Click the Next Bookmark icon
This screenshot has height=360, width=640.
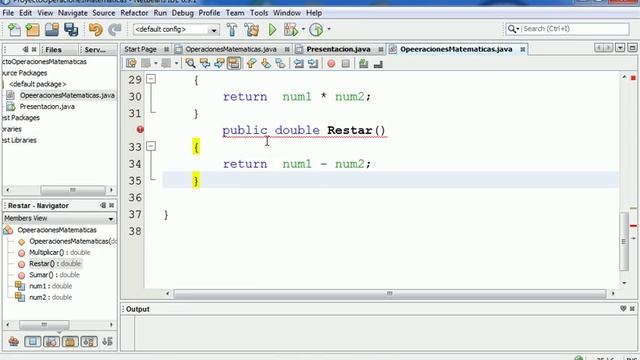[266, 63]
